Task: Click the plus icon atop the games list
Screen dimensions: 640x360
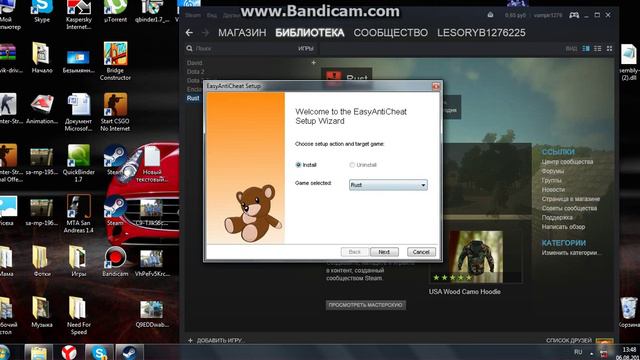Action: 313,63
